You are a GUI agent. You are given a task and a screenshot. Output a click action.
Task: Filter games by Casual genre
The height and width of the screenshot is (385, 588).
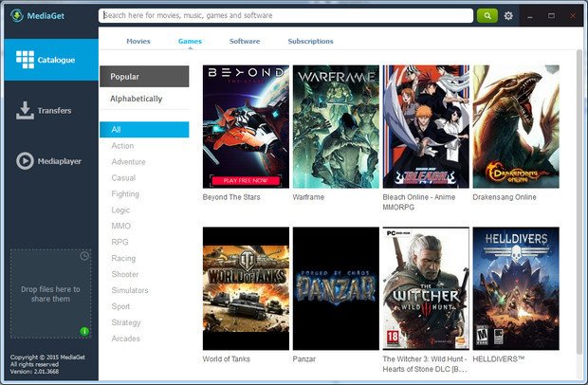123,177
